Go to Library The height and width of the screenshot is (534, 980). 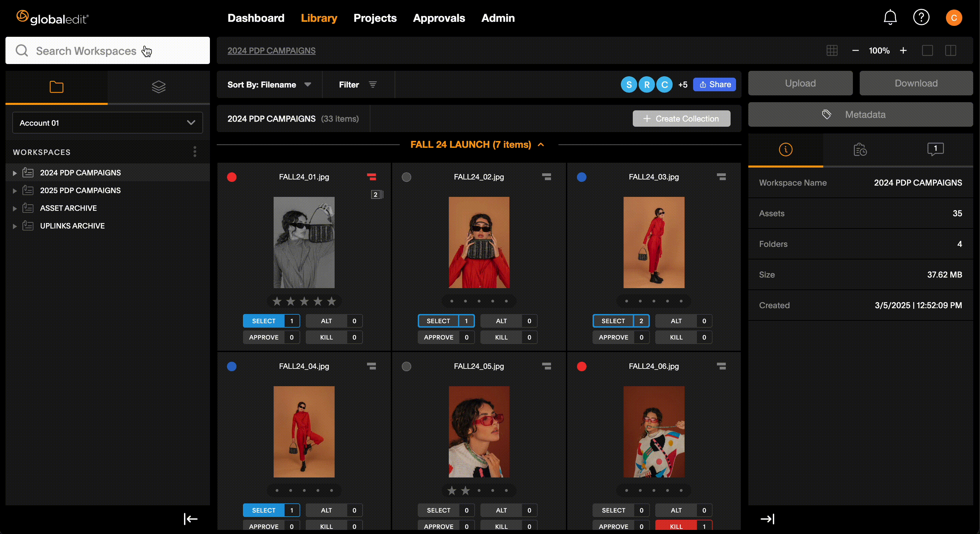point(319,18)
